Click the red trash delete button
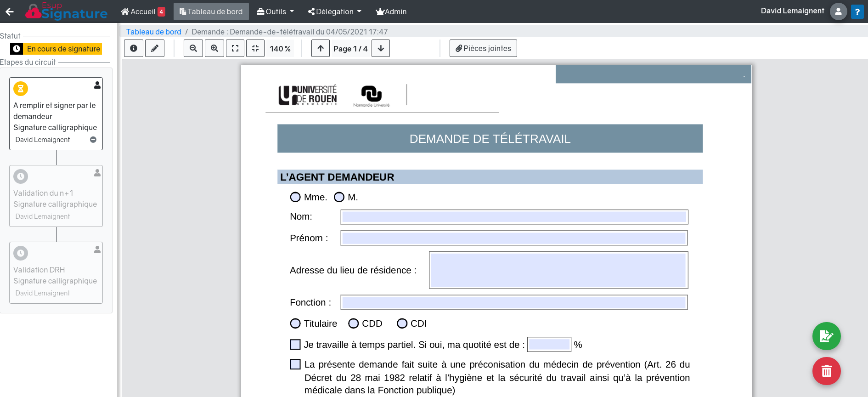The height and width of the screenshot is (397, 868). point(826,371)
